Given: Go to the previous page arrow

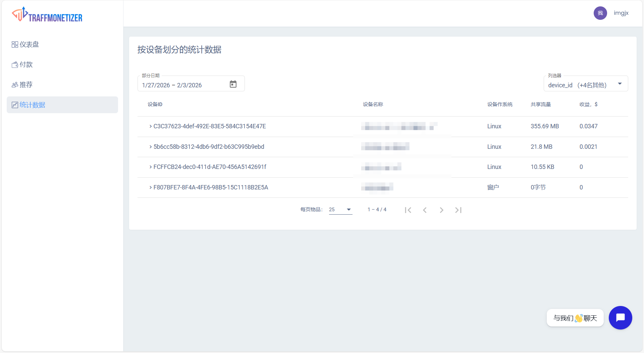Looking at the screenshot, I should pos(425,210).
